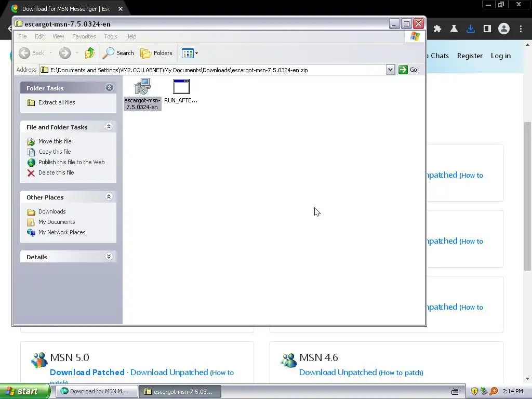Viewport: 532px width, 399px height.
Task: Click the MSN 4.6 messenger icon
Action: (289, 361)
